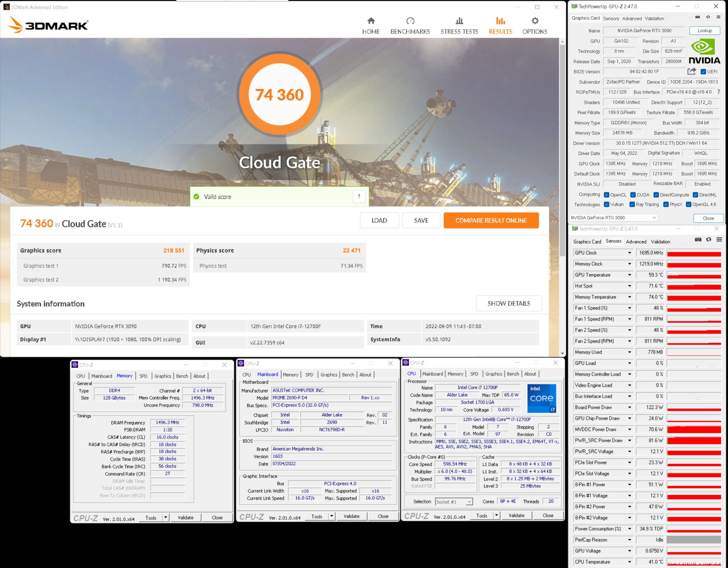Open the Socket #1 selection dropdown in CPU-Z
The width and height of the screenshot is (728, 568).
(x=454, y=502)
